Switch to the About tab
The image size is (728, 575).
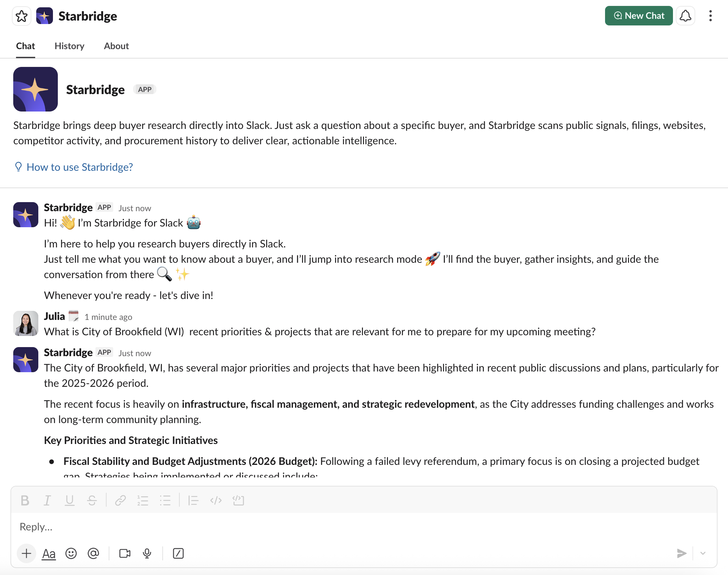(x=116, y=46)
